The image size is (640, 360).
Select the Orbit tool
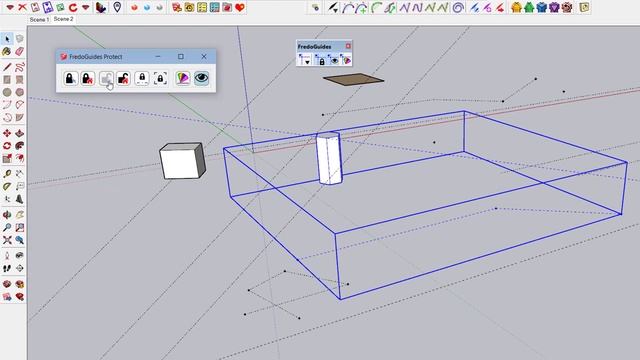(x=7, y=215)
